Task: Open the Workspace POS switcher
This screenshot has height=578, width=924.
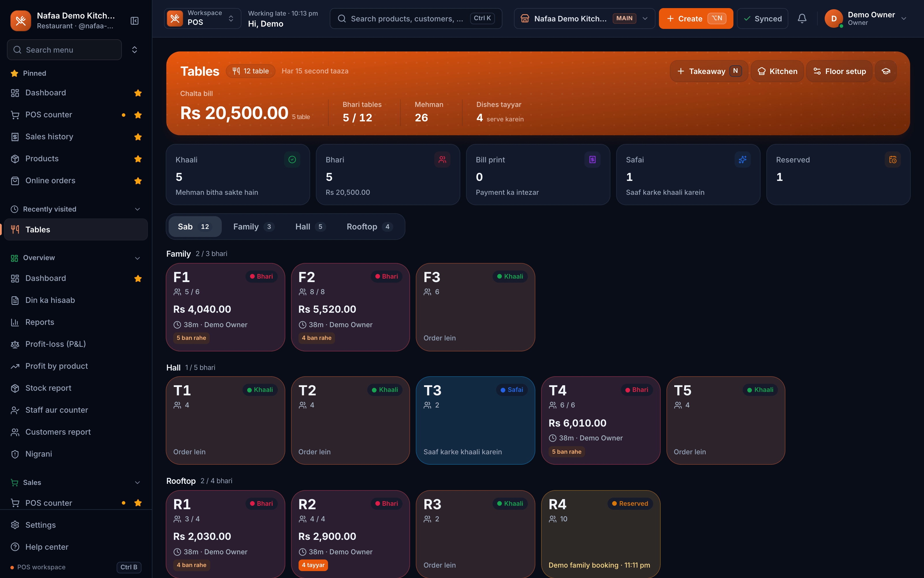Action: pos(202,18)
